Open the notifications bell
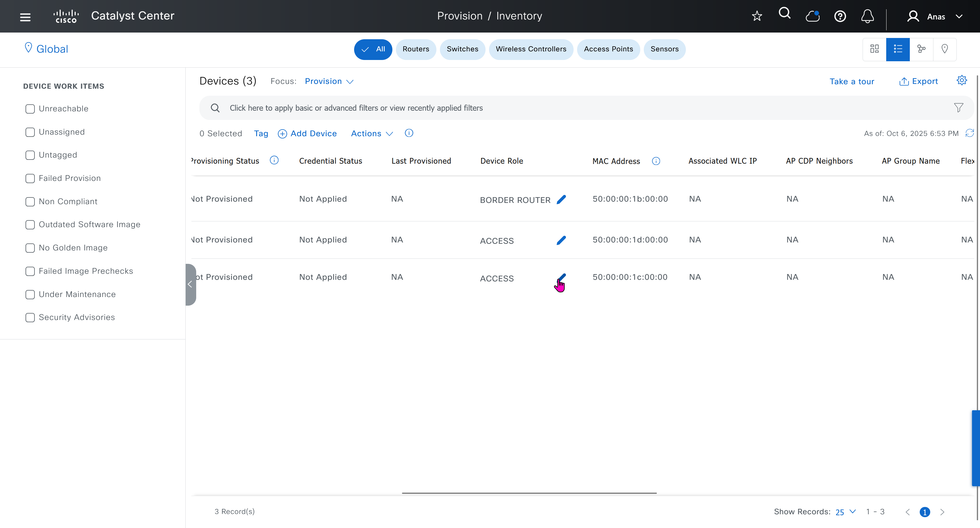 (x=867, y=16)
